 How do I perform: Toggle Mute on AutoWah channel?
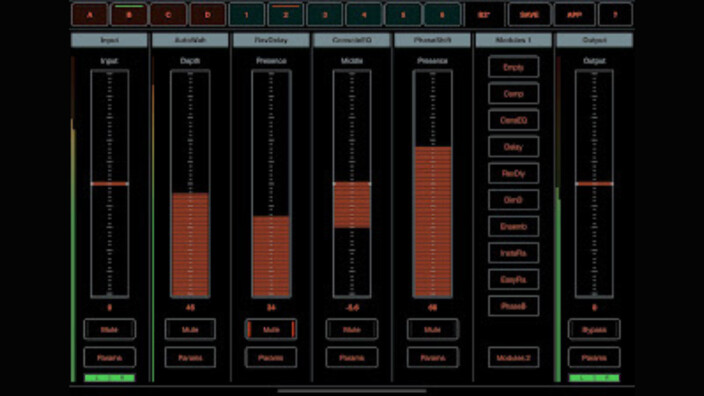(190, 330)
